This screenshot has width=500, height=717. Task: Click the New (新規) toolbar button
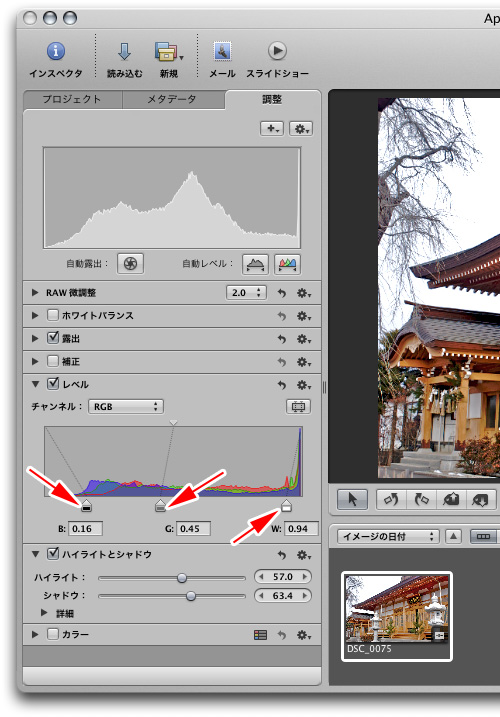168,59
